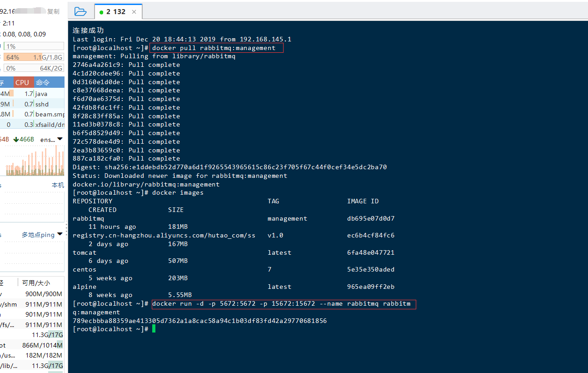
Task: Click the CPU usage 1% bar
Action: point(34,46)
